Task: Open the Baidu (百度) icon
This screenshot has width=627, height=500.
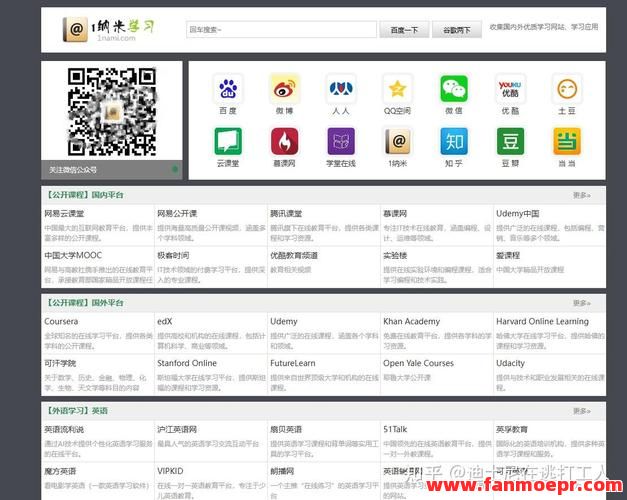Action: tap(228, 89)
